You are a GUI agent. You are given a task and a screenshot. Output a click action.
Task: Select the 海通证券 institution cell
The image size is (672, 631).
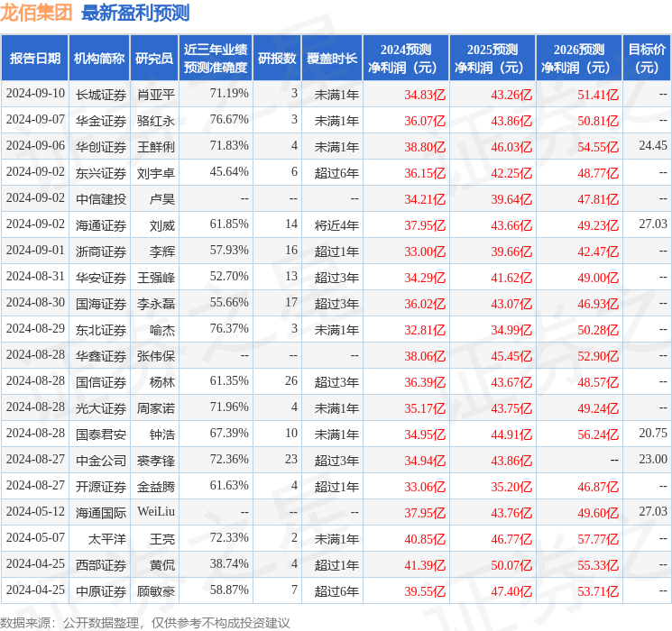pyautogui.click(x=101, y=225)
